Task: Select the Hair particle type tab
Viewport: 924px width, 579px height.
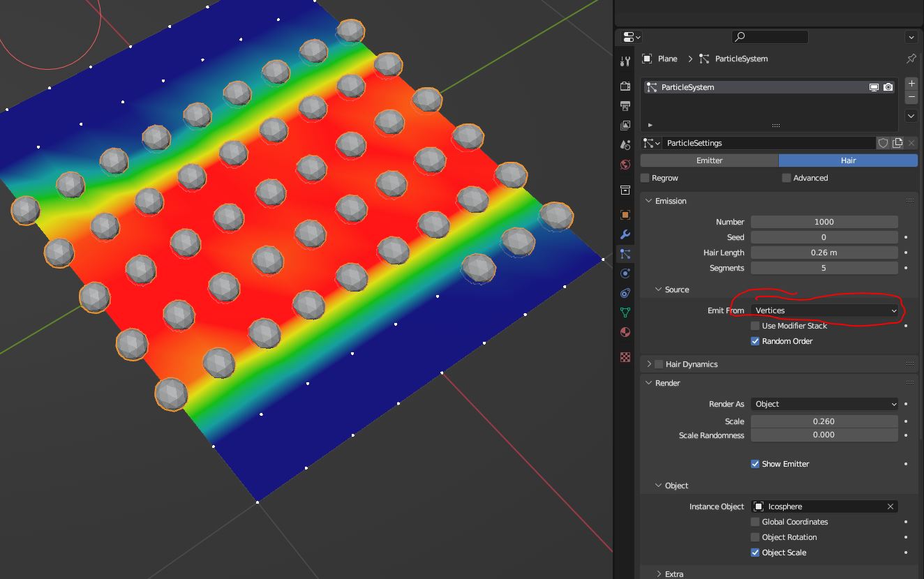Action: click(848, 160)
